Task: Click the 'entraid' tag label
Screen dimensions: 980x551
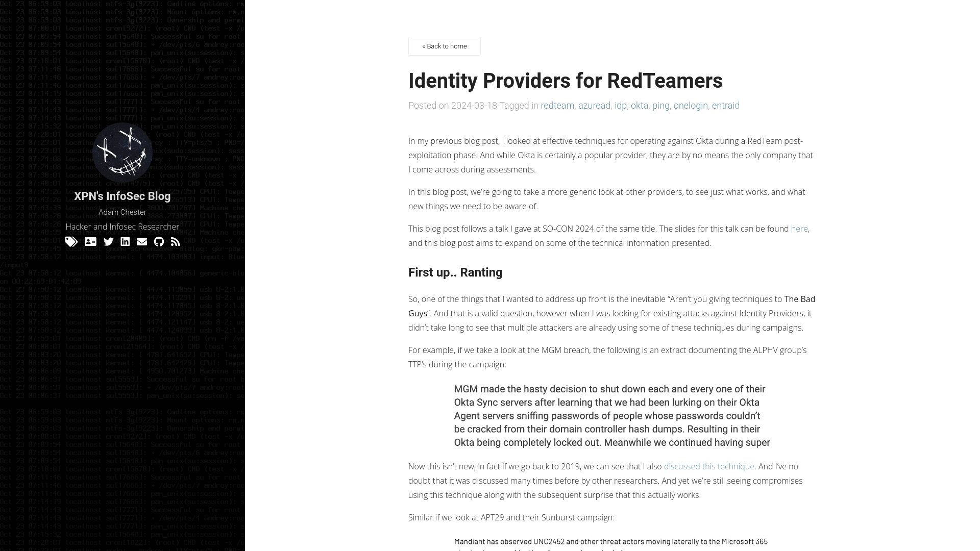Action: [726, 105]
